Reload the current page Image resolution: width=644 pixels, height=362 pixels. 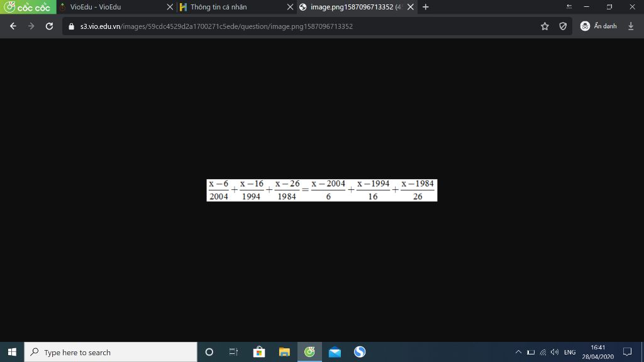pos(49,26)
